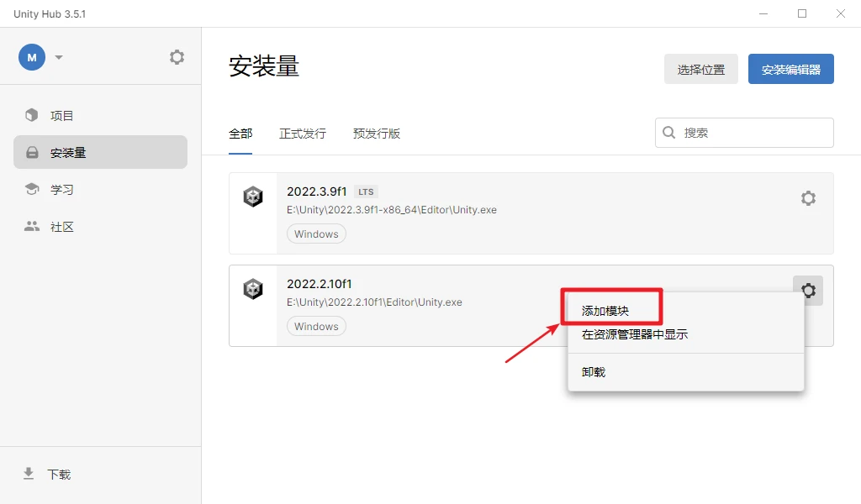Click the 安装编辑器 button

click(790, 69)
